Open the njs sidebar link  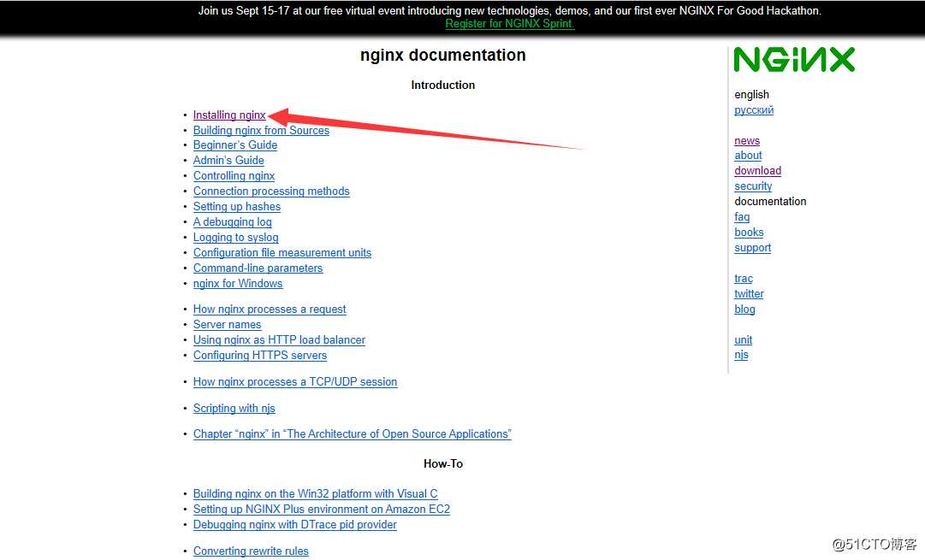[x=742, y=355]
